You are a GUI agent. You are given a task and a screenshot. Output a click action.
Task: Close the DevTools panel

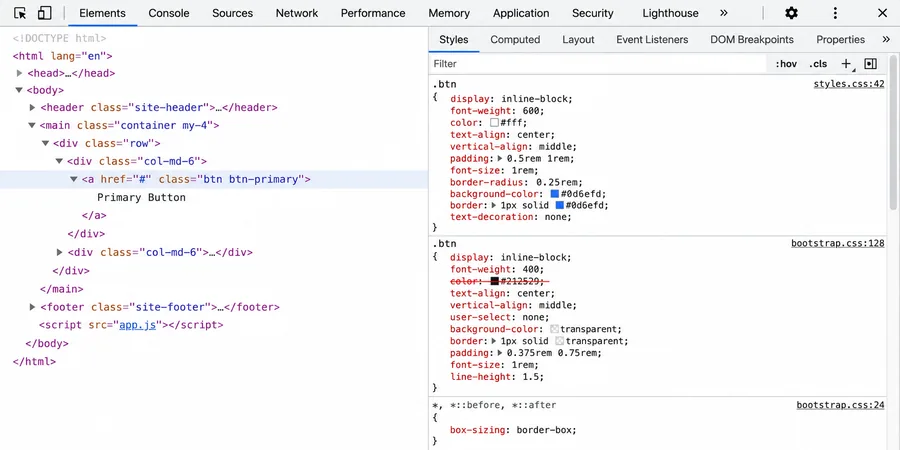[883, 13]
